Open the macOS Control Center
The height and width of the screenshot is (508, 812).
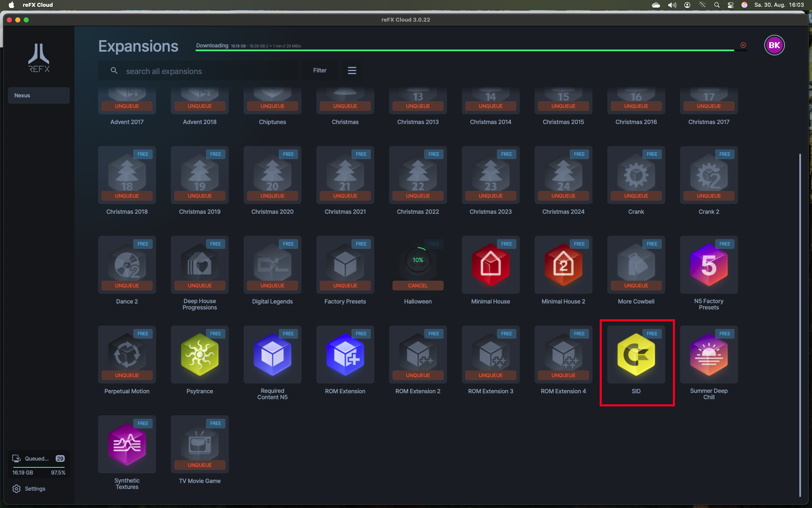(730, 5)
